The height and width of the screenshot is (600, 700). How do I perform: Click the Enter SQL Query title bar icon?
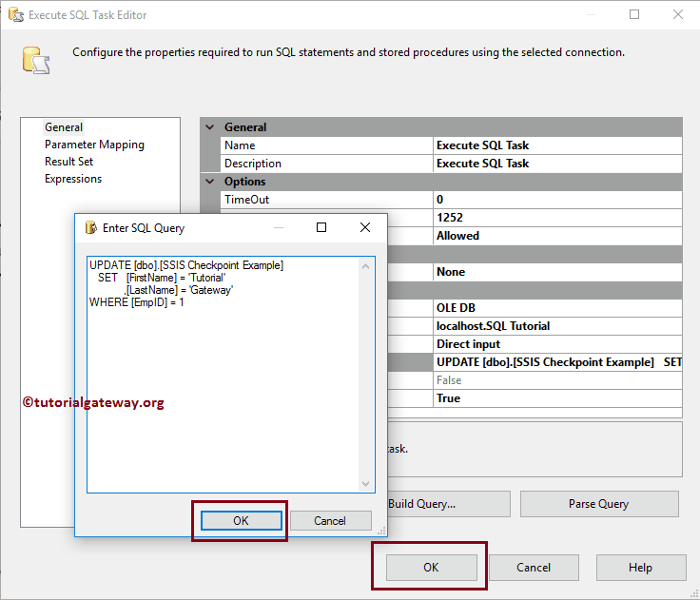(x=91, y=227)
